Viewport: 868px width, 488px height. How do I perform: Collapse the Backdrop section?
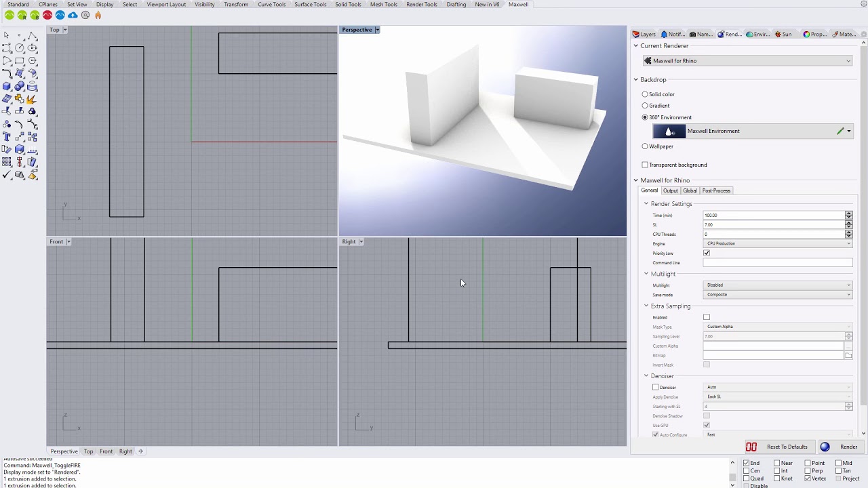(x=636, y=80)
